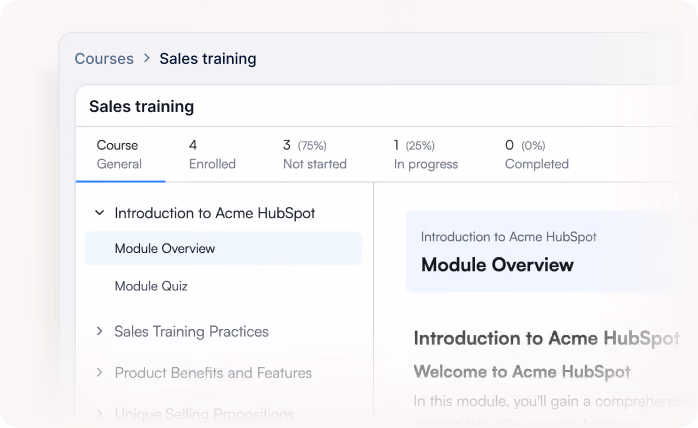Click Product Benefits and Features section title
The image size is (698, 428).
click(x=213, y=373)
